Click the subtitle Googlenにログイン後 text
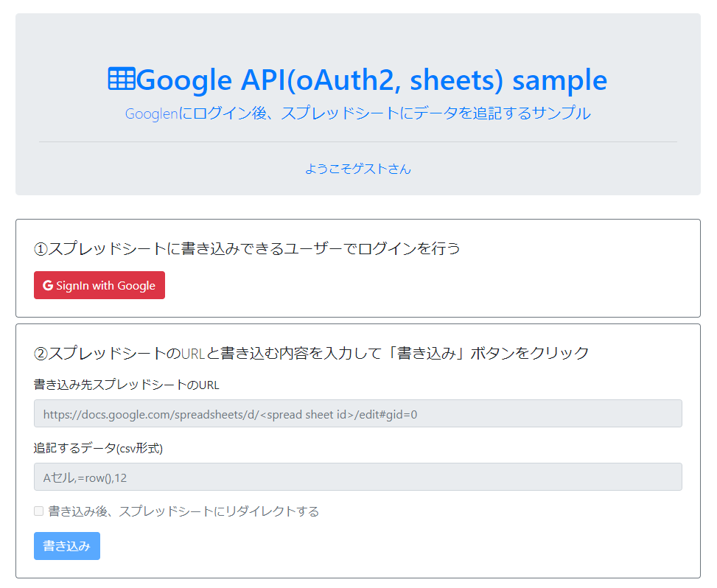The height and width of the screenshot is (588, 717). (358, 113)
